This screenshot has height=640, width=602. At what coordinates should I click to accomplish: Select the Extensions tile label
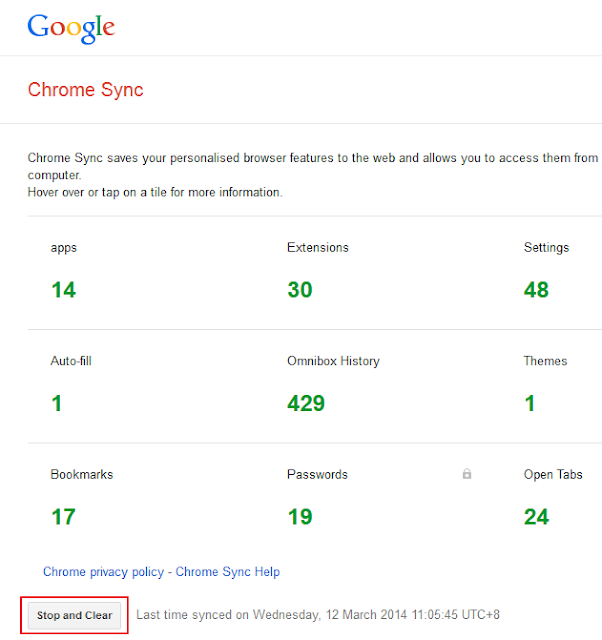click(x=318, y=247)
